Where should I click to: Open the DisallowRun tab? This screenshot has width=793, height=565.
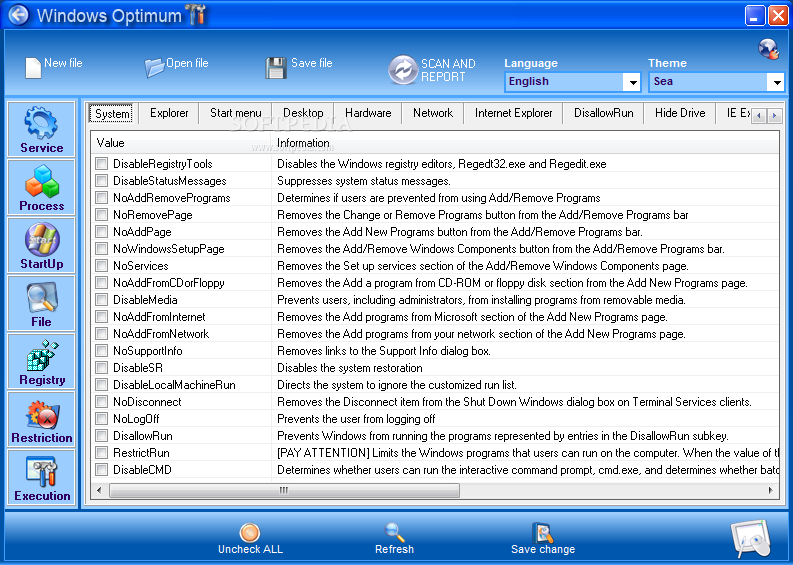[x=603, y=113]
